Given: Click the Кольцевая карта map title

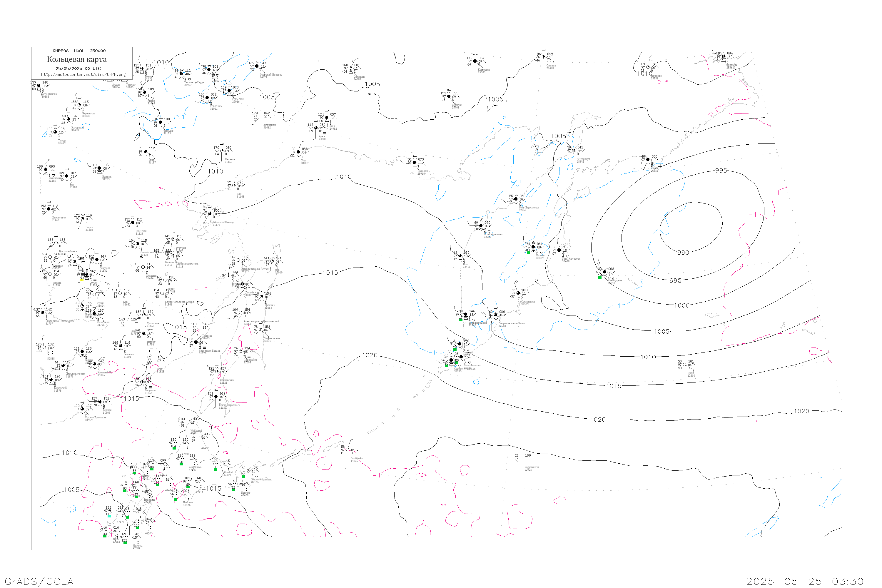Looking at the screenshot, I should pos(77,59).
